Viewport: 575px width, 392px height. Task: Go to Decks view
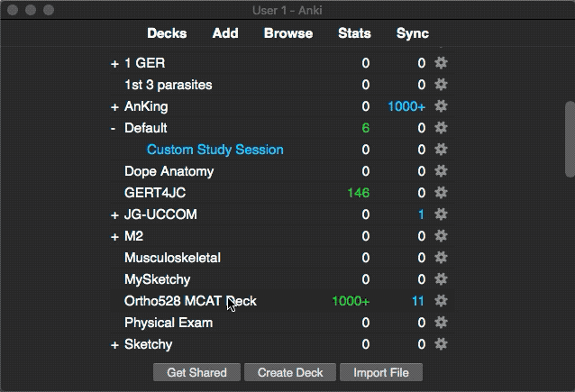pos(167,33)
